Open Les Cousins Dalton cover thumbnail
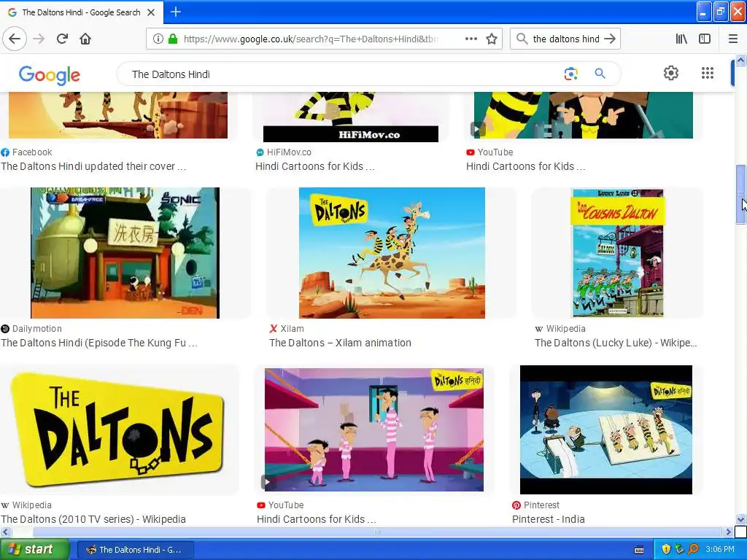 pyautogui.click(x=617, y=253)
